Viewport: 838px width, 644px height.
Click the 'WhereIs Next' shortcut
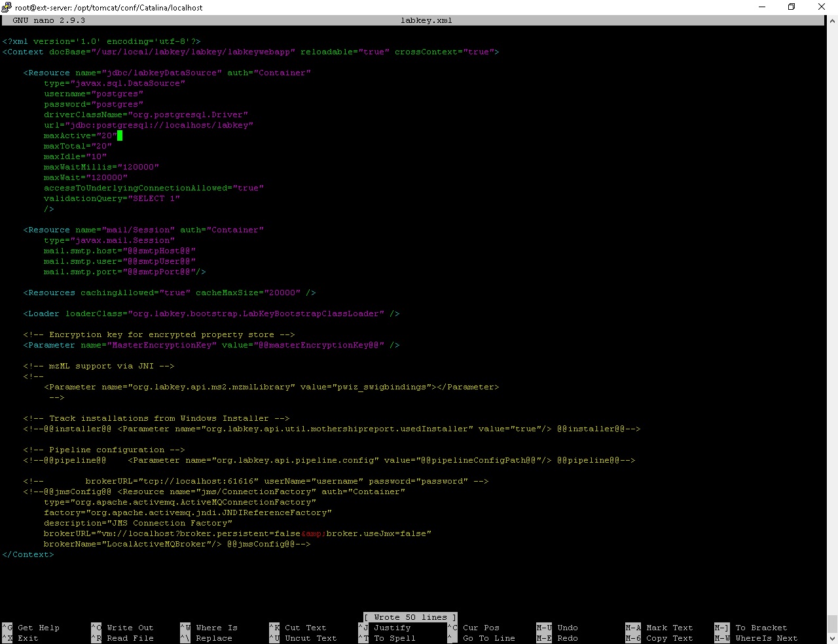coord(767,638)
